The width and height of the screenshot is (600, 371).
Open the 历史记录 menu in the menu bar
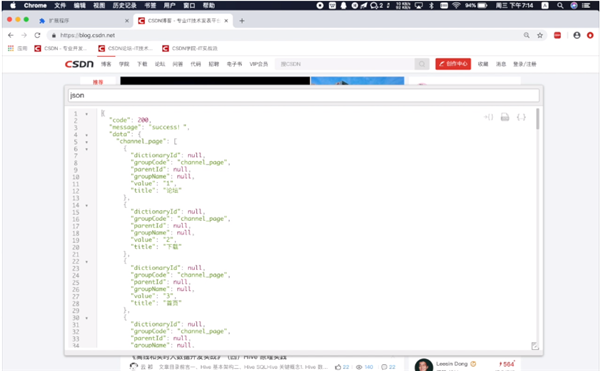[x=124, y=5]
